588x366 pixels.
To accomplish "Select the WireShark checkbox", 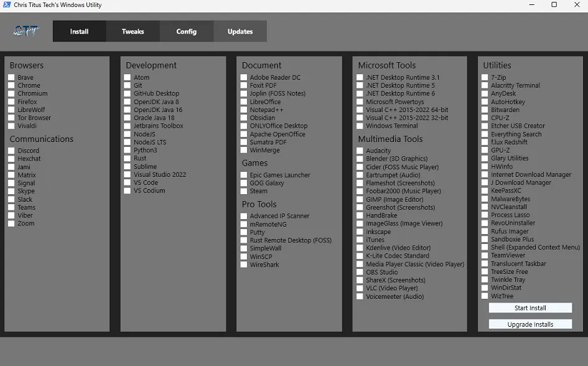I will point(244,265).
